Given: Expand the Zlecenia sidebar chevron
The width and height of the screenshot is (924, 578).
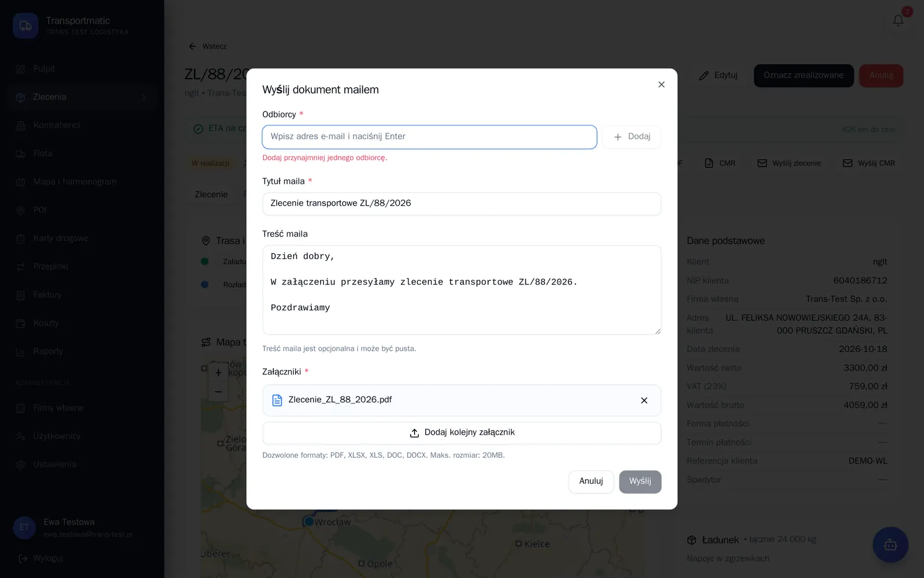Looking at the screenshot, I should point(144,97).
